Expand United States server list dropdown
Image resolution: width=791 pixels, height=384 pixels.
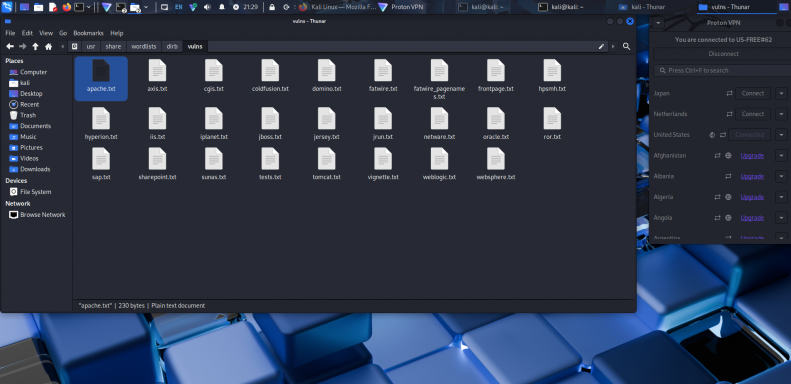[x=781, y=135]
